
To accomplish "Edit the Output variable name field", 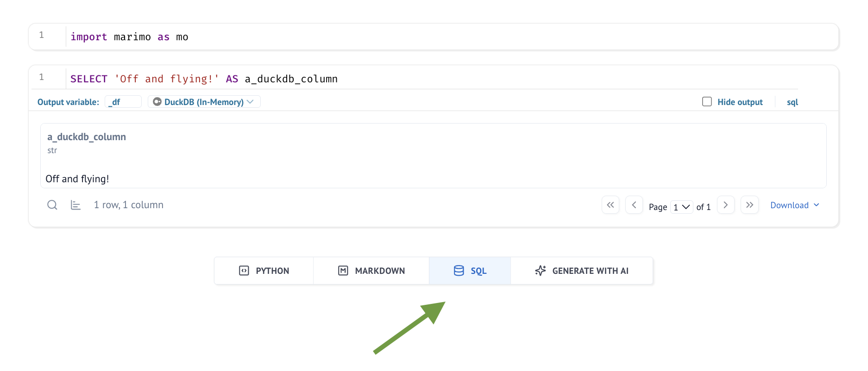I will pyautogui.click(x=123, y=102).
